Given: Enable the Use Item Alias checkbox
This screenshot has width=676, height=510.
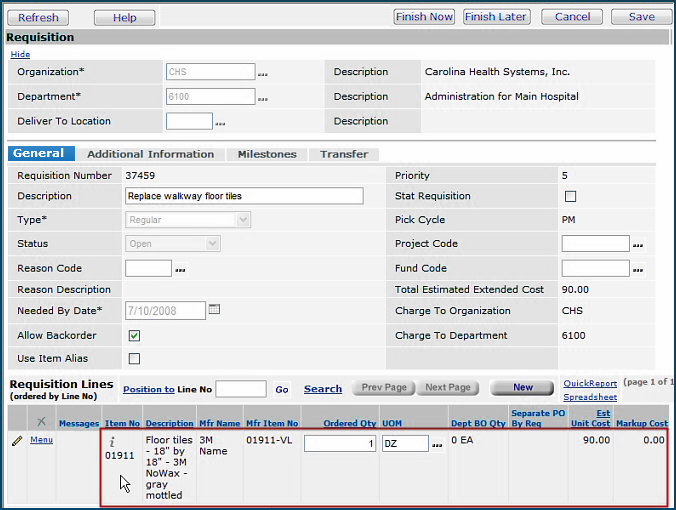Looking at the screenshot, I should pos(134,359).
